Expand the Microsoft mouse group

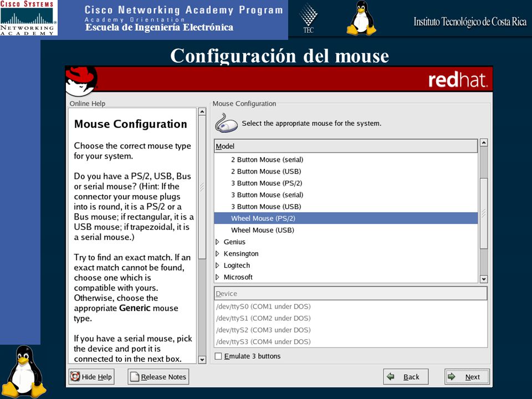(217, 277)
